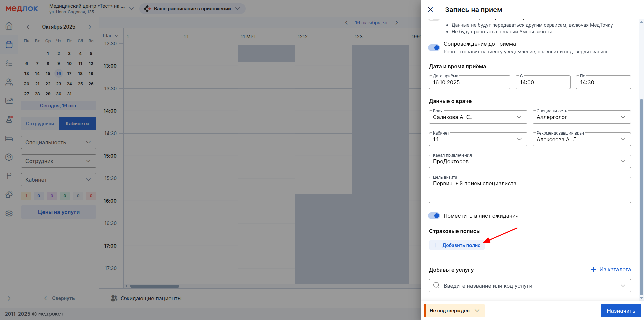Open the puzzle-piece integrations icon

click(x=9, y=195)
